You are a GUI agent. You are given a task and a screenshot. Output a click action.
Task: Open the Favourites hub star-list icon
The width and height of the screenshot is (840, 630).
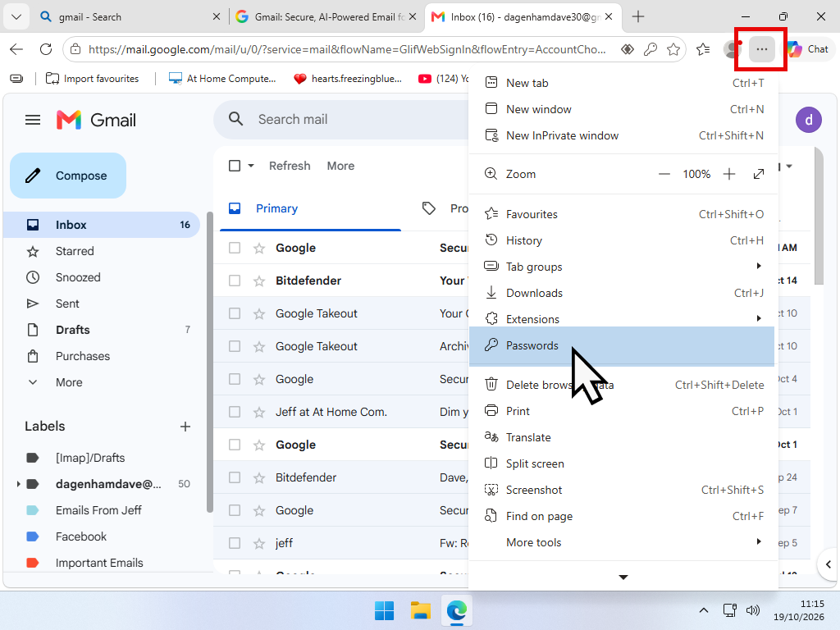tap(703, 49)
